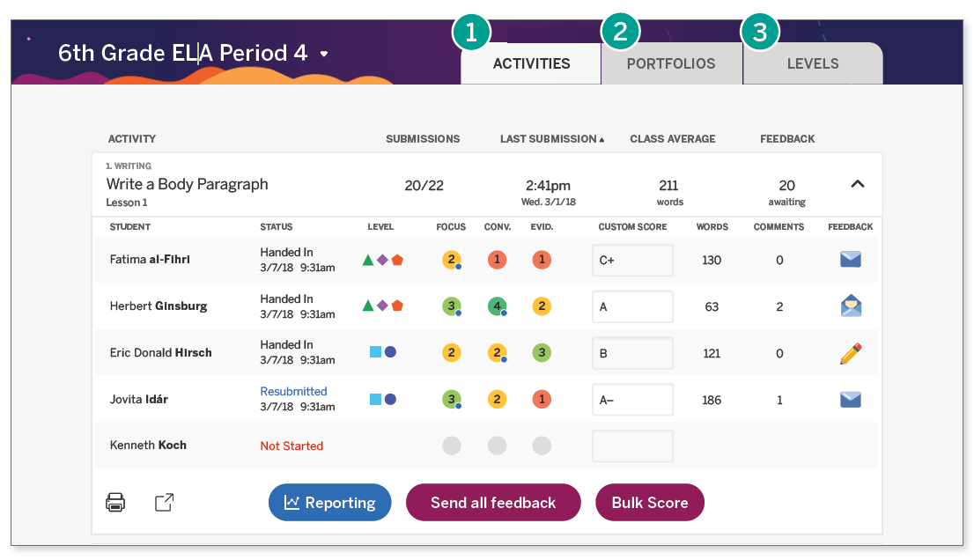Screen dimensions: 974x560
Task: Switch to the Portfolios tab
Action: (x=671, y=63)
